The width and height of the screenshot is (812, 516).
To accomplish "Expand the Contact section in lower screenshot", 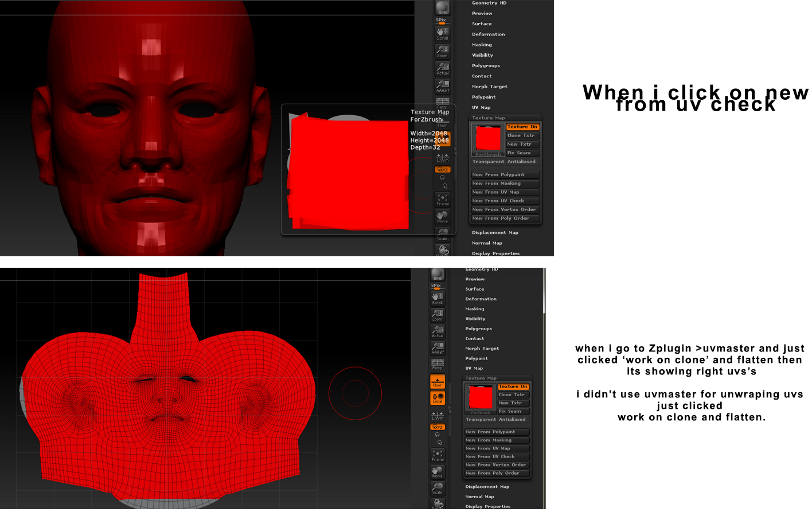I will 475,339.
